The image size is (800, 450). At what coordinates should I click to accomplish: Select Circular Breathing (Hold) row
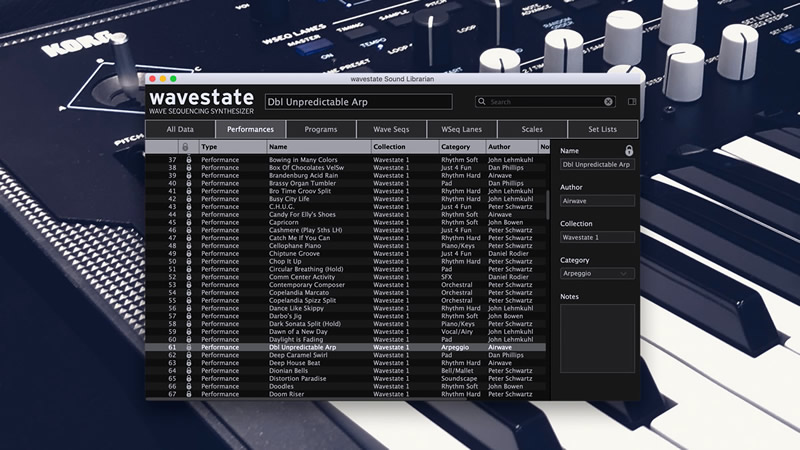pyautogui.click(x=345, y=269)
